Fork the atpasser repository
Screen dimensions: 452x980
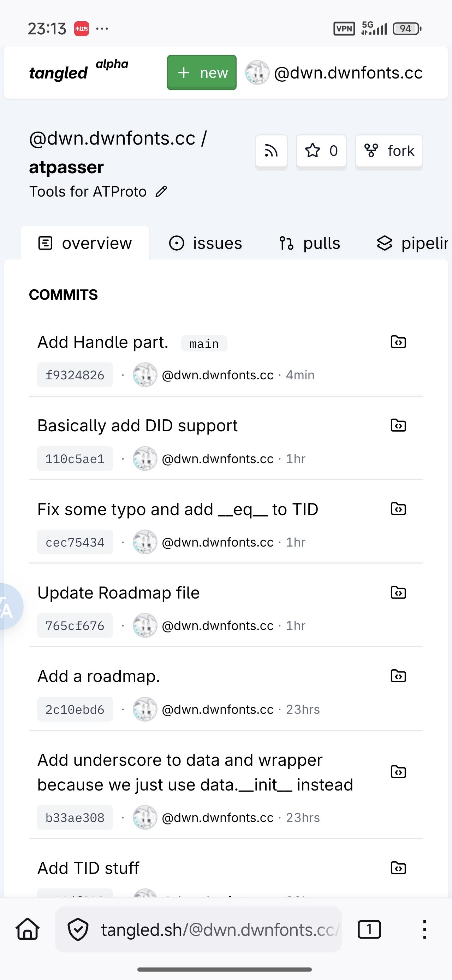pyautogui.click(x=388, y=151)
